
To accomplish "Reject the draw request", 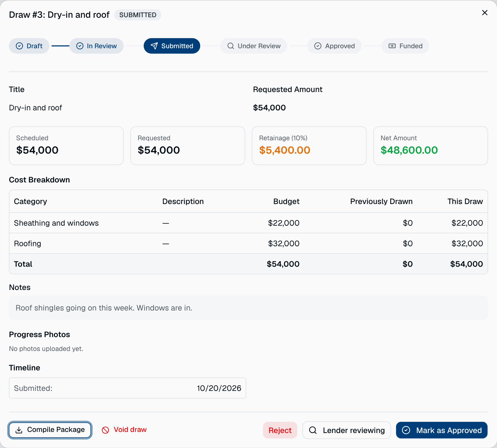I will (x=280, y=430).
